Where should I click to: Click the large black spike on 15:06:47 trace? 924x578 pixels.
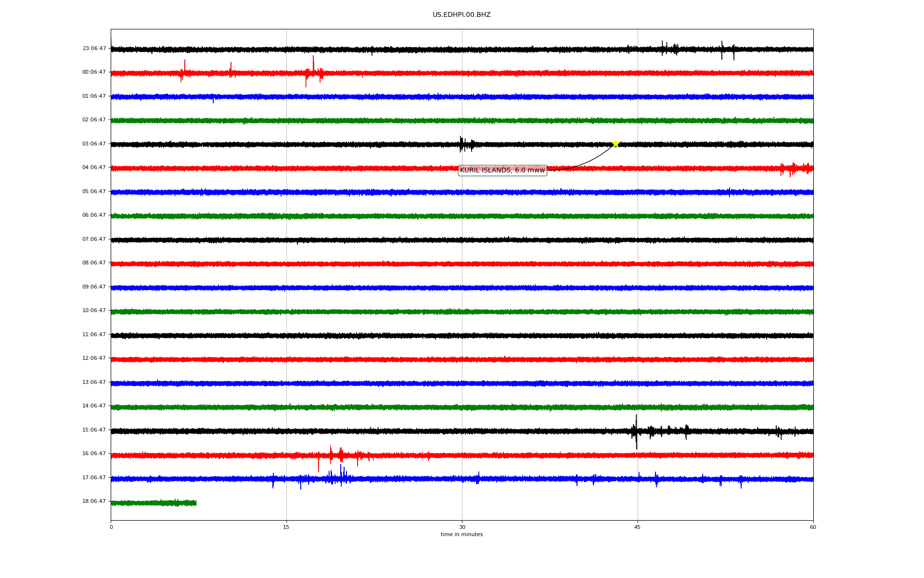click(636, 432)
